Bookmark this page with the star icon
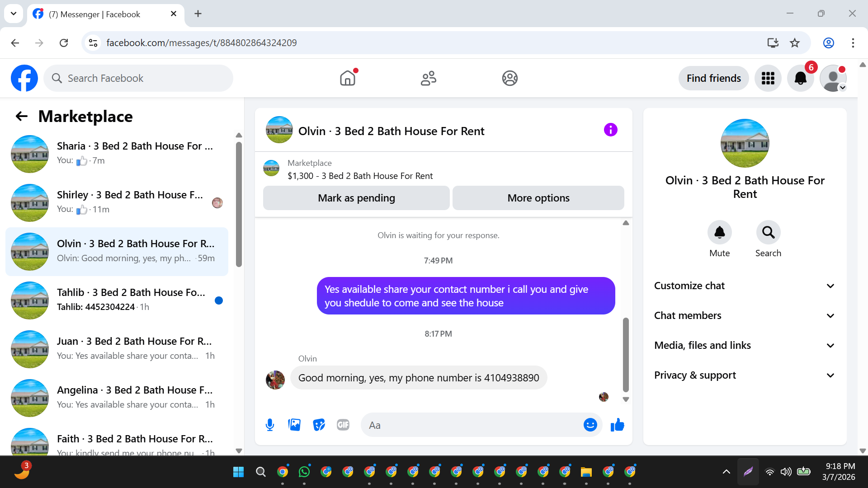868x488 pixels. click(x=795, y=43)
